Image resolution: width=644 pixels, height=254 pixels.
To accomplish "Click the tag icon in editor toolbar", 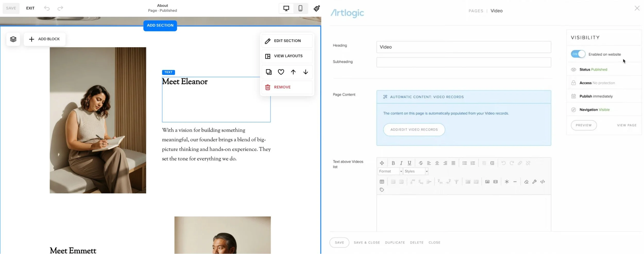I will [382, 190].
